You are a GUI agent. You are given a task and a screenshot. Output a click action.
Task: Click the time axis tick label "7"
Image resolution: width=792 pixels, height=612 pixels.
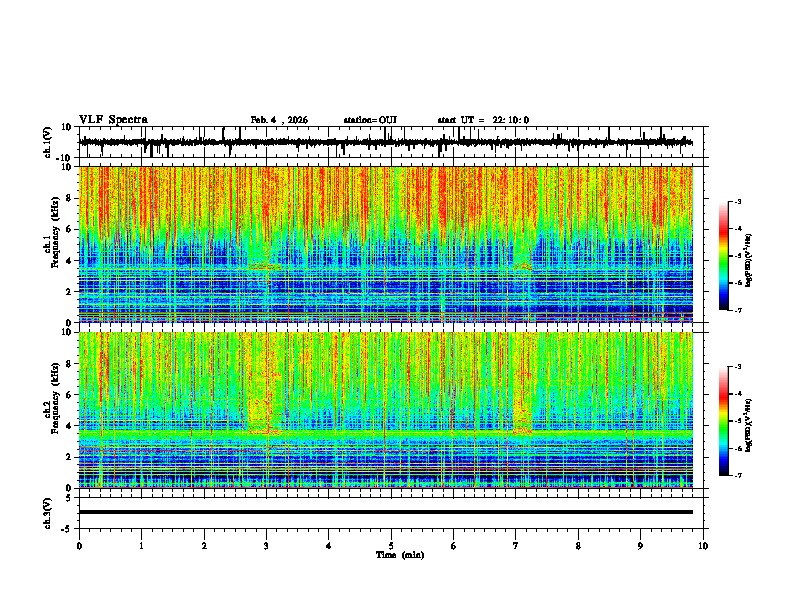[x=516, y=546]
